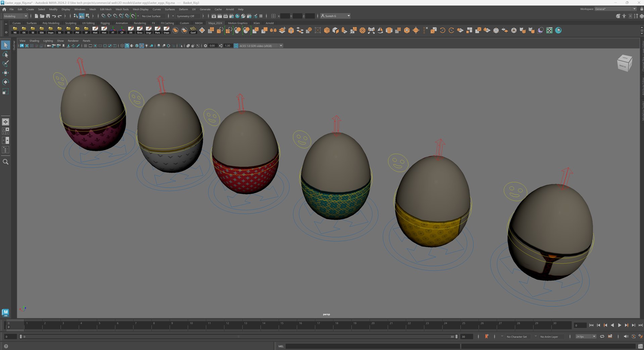Toggle use all lights in viewport toolbar
The width and height of the screenshot is (644, 350).
click(147, 46)
